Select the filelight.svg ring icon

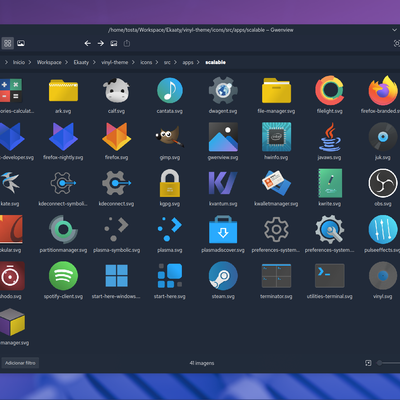(x=330, y=90)
